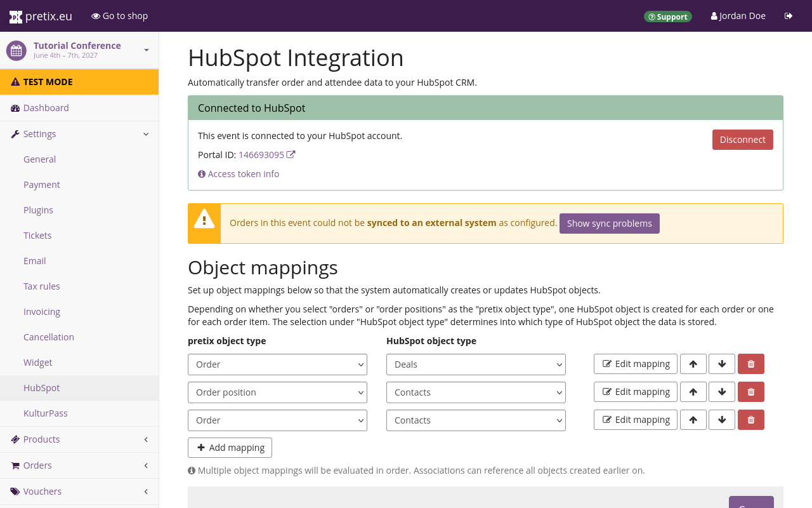The image size is (812, 508).
Task: Move the Order position mapping up
Action: [x=693, y=392]
